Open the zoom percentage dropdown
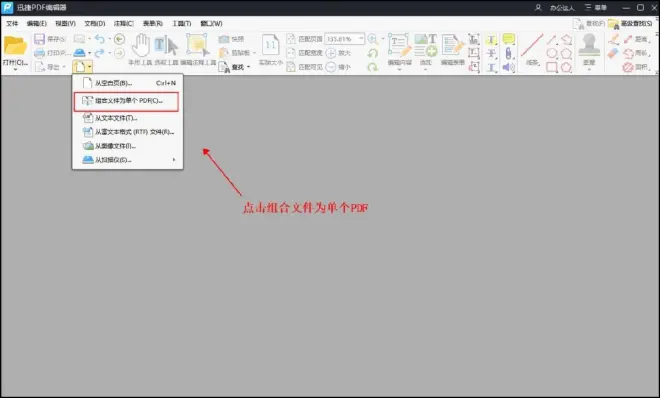This screenshot has width=660, height=398. (x=361, y=39)
